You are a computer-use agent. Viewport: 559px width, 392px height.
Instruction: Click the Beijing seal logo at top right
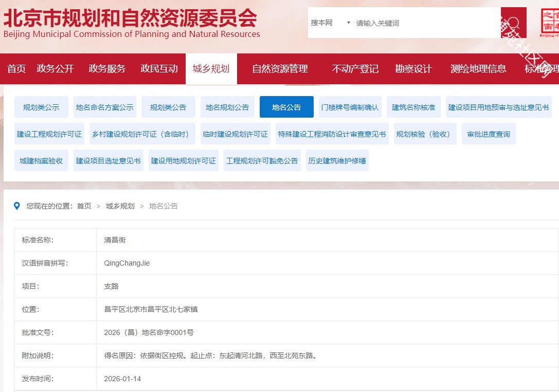pyautogui.click(x=549, y=23)
